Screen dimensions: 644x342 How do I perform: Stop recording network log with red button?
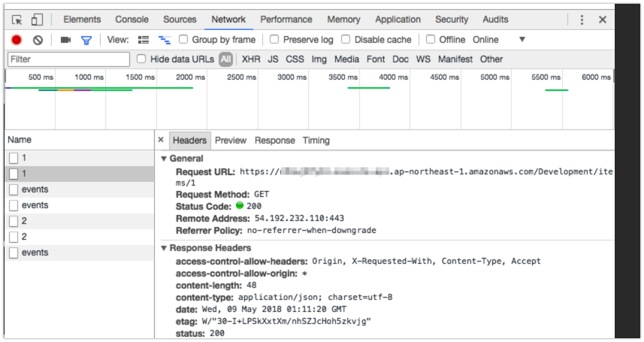tap(17, 40)
